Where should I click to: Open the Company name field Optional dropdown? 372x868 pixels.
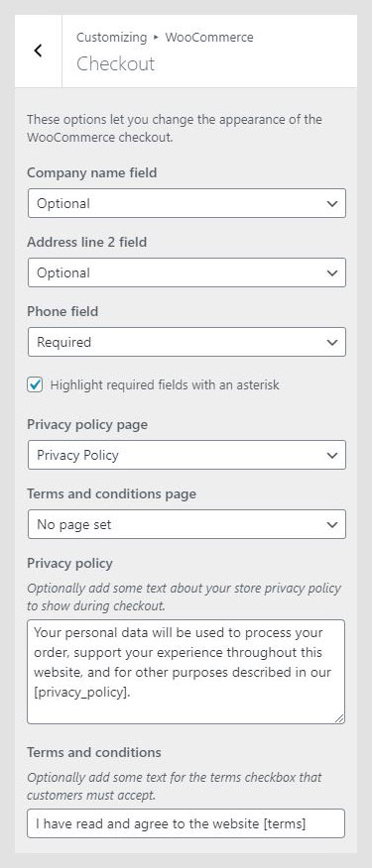(x=186, y=203)
